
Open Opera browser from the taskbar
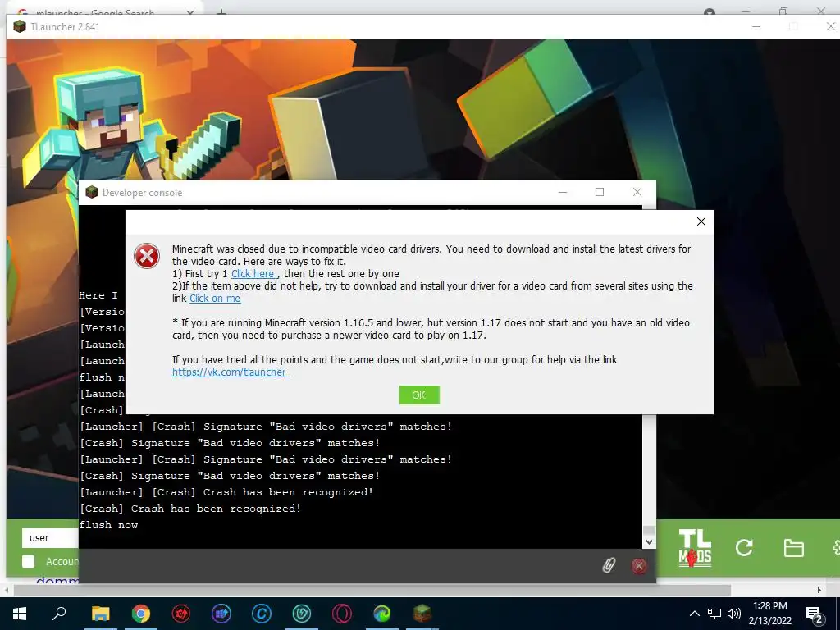(x=342, y=613)
